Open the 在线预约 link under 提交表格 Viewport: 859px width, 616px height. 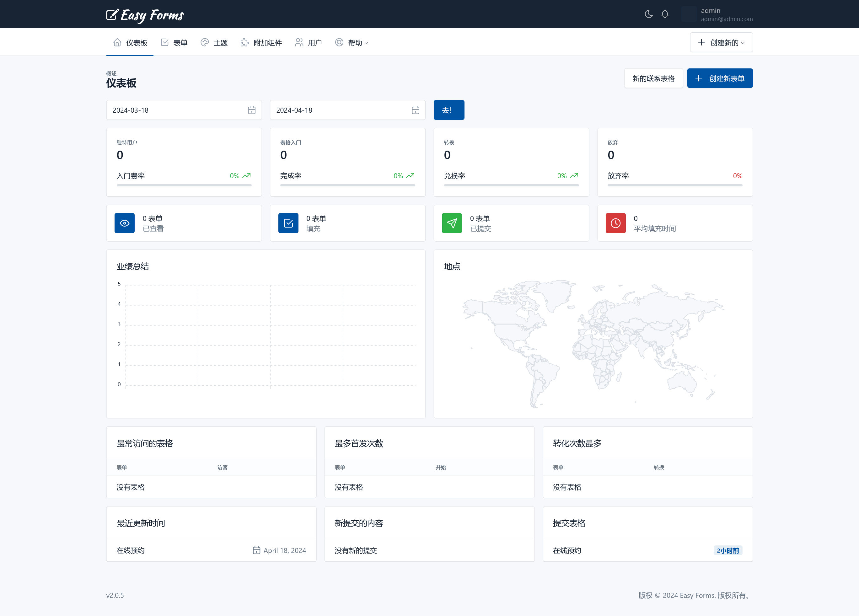567,550
